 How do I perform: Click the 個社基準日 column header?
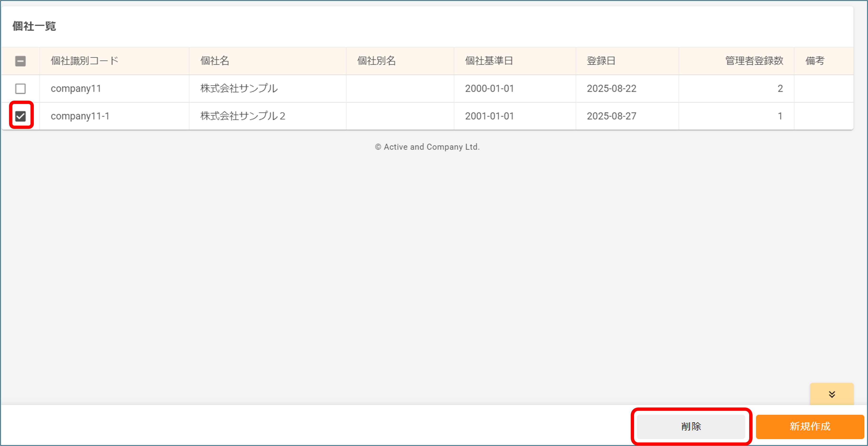[x=489, y=61]
